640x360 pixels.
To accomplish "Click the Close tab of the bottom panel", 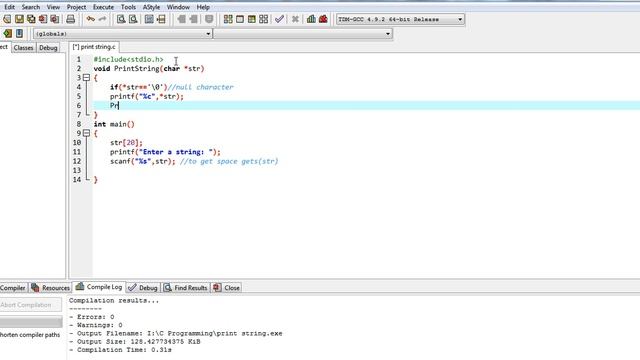I will pyautogui.click(x=227, y=288).
